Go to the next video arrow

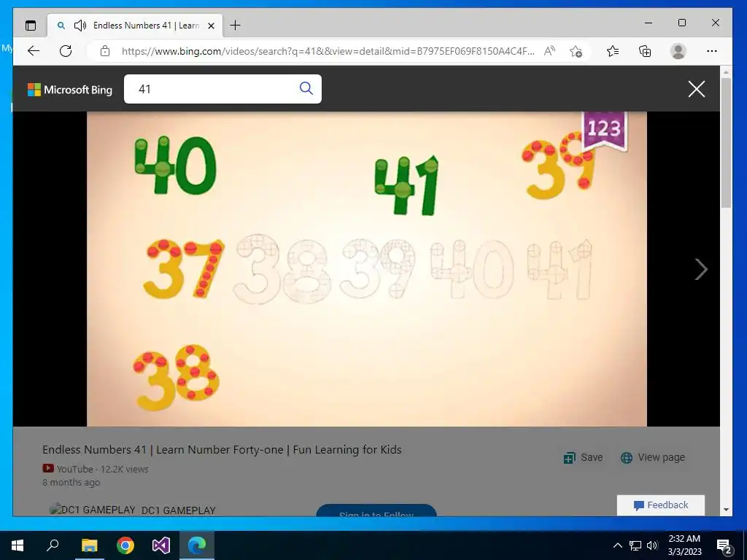click(x=701, y=270)
